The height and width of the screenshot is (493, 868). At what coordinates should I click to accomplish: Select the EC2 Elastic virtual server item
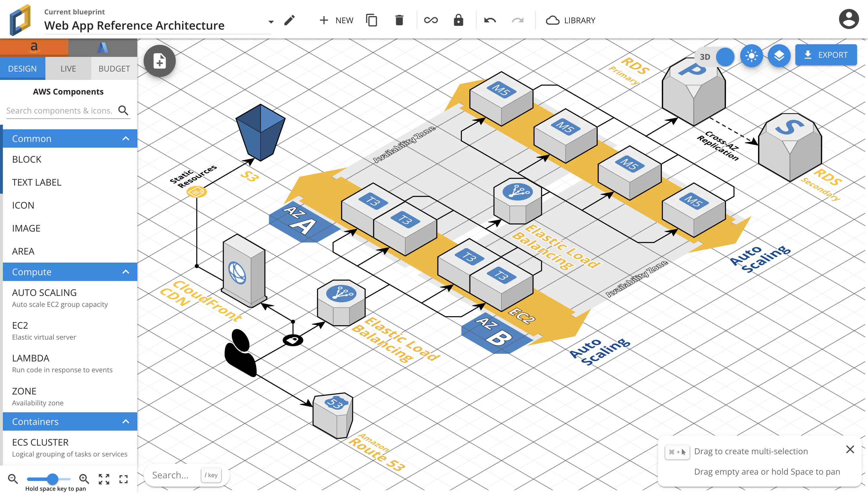(x=70, y=330)
